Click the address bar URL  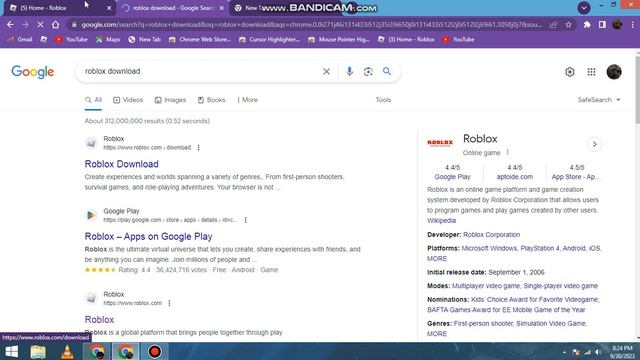(311, 25)
